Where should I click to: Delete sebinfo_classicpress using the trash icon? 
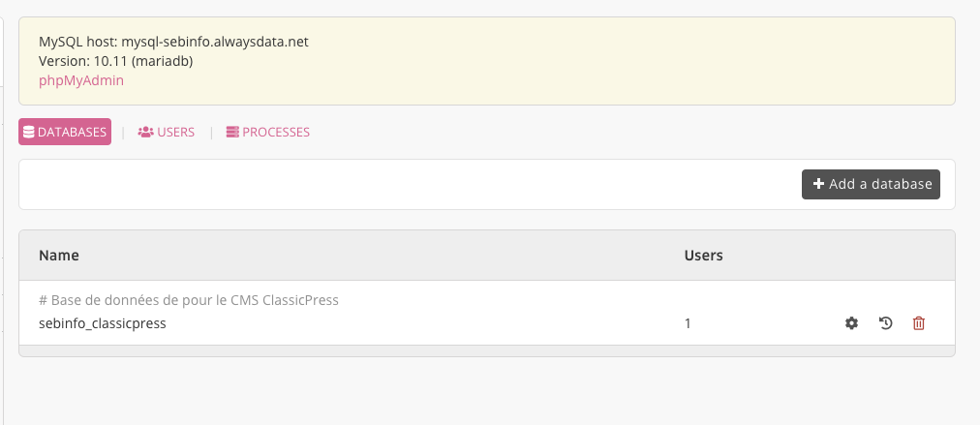click(919, 323)
